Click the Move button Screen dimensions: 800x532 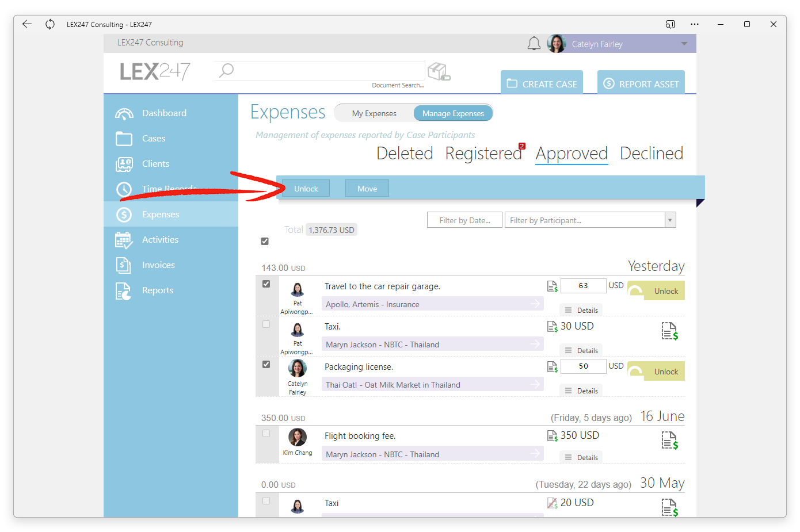tap(367, 189)
